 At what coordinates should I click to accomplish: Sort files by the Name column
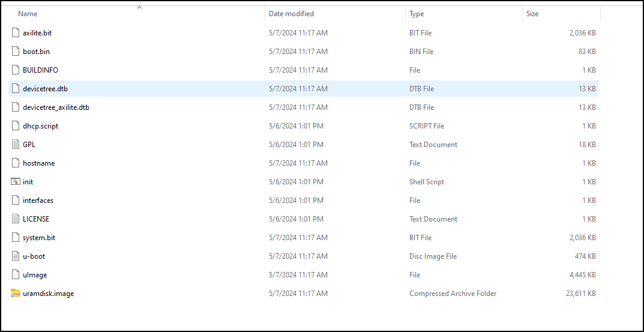coord(28,14)
